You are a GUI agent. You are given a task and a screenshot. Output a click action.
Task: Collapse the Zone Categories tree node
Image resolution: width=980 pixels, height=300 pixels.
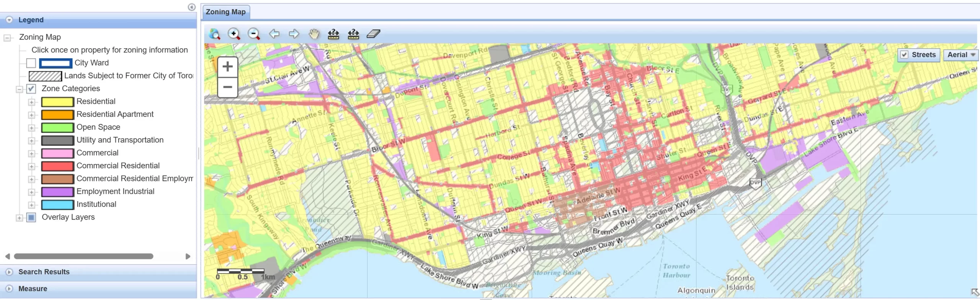coord(19,89)
